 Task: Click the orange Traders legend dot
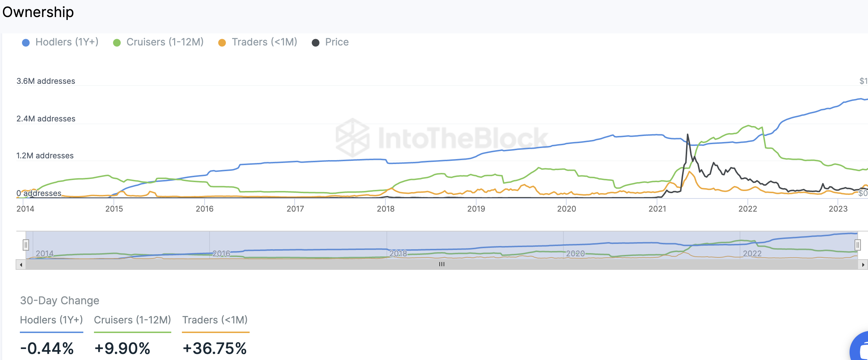(x=222, y=43)
